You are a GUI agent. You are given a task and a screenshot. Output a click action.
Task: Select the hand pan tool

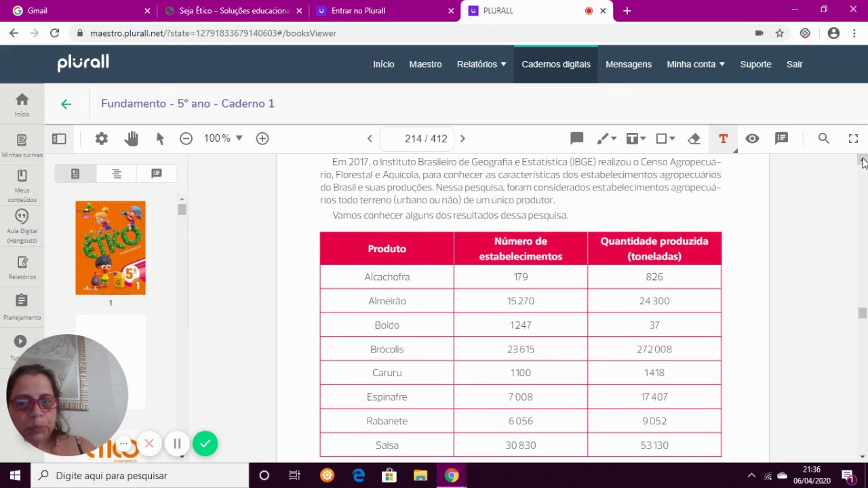[x=132, y=138]
